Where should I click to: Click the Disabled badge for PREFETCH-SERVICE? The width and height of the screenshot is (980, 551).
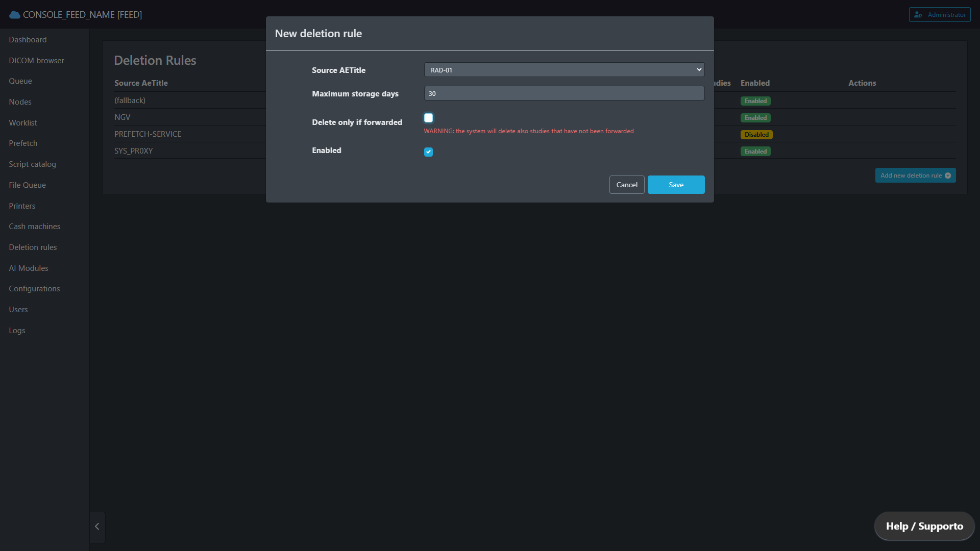(756, 135)
